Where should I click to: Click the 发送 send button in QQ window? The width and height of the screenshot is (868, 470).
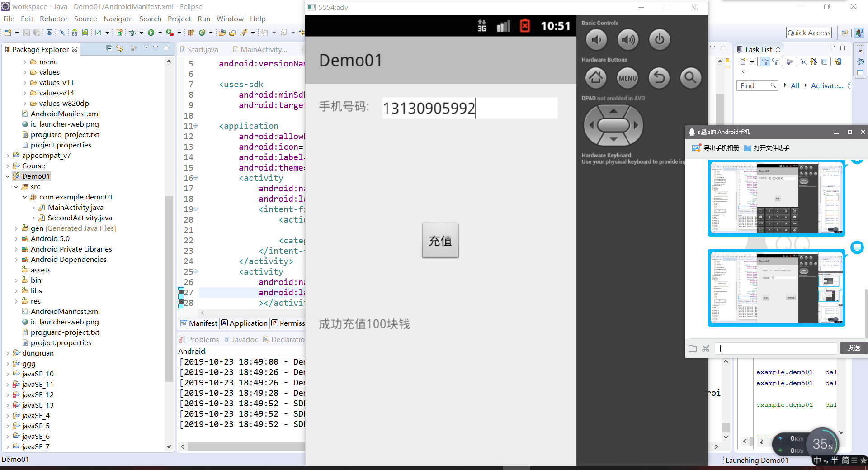854,348
